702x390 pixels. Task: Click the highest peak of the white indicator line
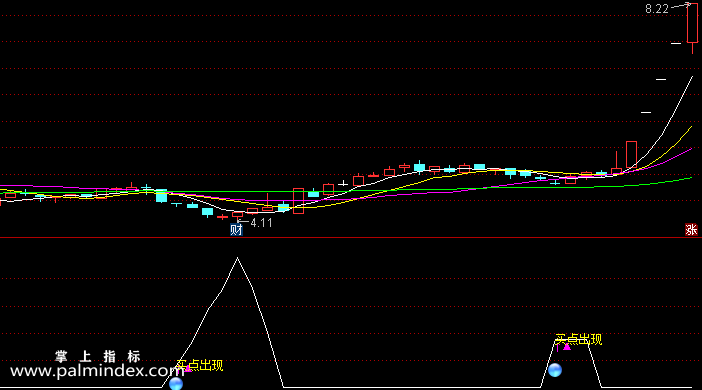pos(237,258)
